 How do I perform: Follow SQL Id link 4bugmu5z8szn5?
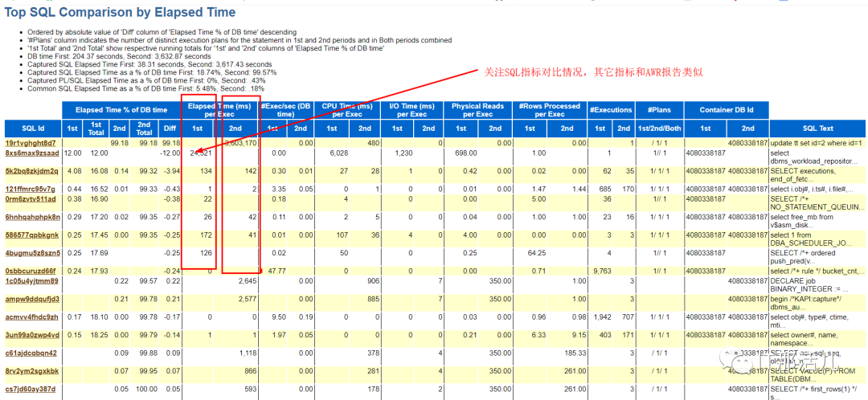tap(31, 253)
